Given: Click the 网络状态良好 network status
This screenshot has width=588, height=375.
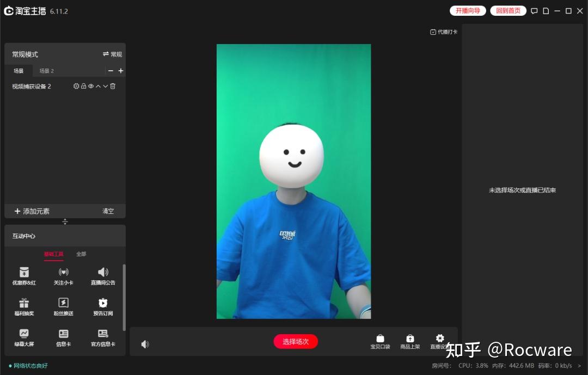Looking at the screenshot, I should click(x=28, y=366).
